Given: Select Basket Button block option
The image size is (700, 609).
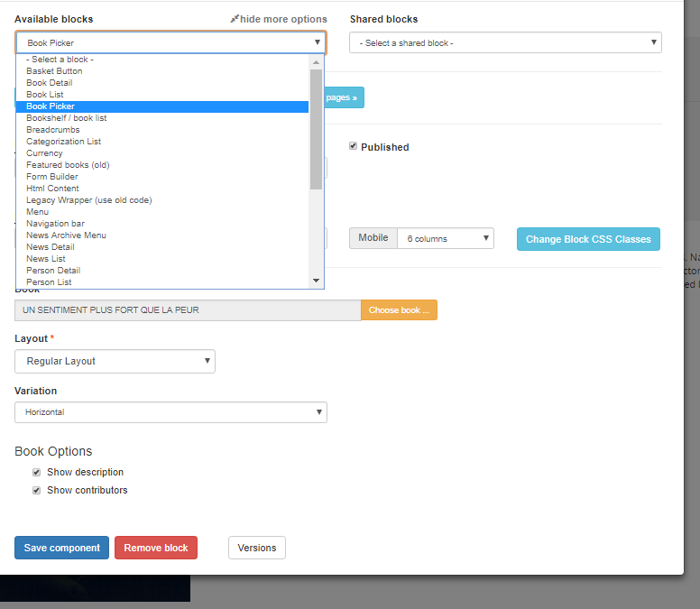Looking at the screenshot, I should (x=54, y=71).
